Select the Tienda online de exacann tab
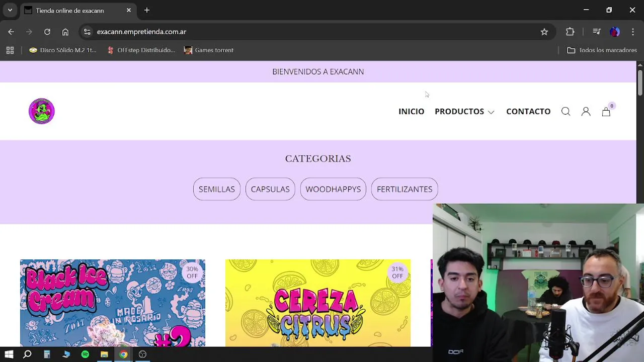 pyautogui.click(x=78, y=10)
